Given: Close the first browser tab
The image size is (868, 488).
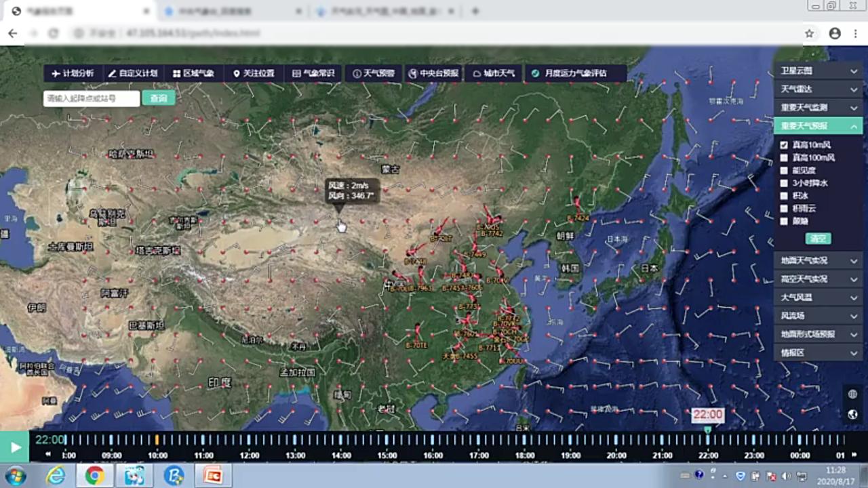Looking at the screenshot, I should pyautogui.click(x=146, y=12).
